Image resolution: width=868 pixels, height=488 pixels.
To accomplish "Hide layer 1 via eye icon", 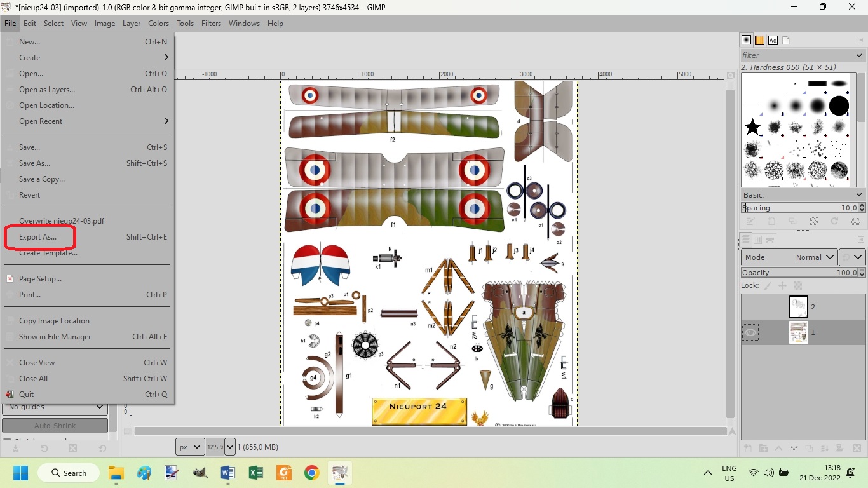I will (750, 332).
